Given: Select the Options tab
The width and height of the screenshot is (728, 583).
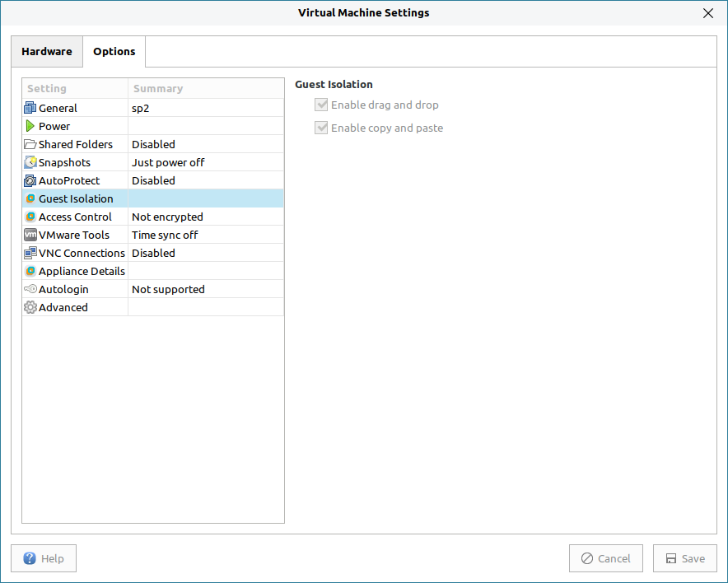Looking at the screenshot, I should 114,51.
